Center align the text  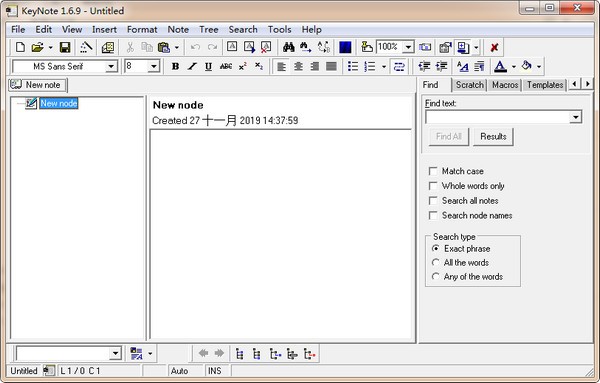[298, 67]
